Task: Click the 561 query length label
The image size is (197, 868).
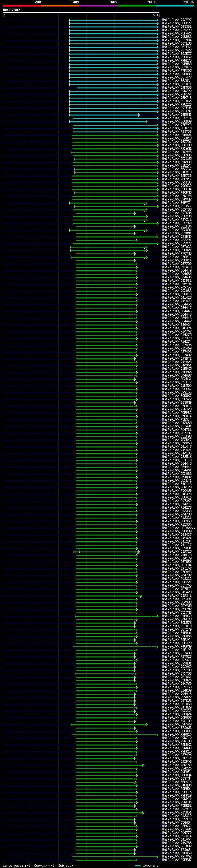Action: (x=155, y=15)
